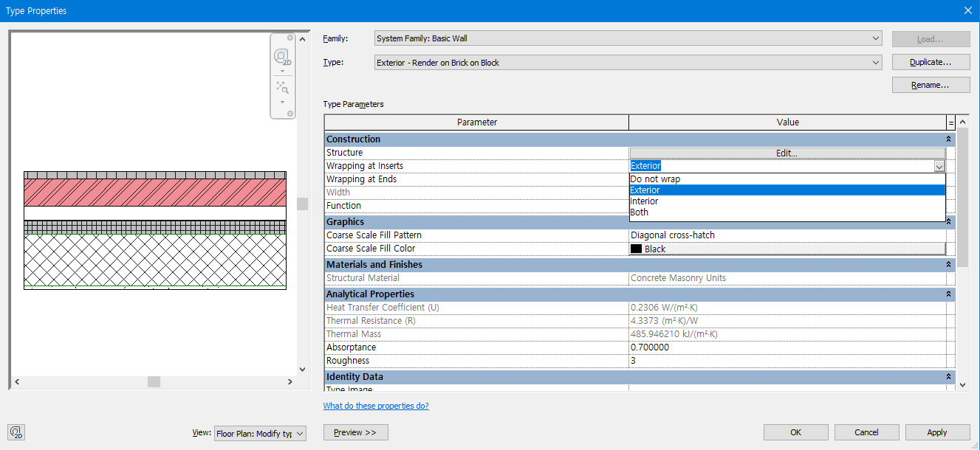The width and height of the screenshot is (980, 450).
Task: Collapse the Materials and Finishes group
Action: click(948, 265)
